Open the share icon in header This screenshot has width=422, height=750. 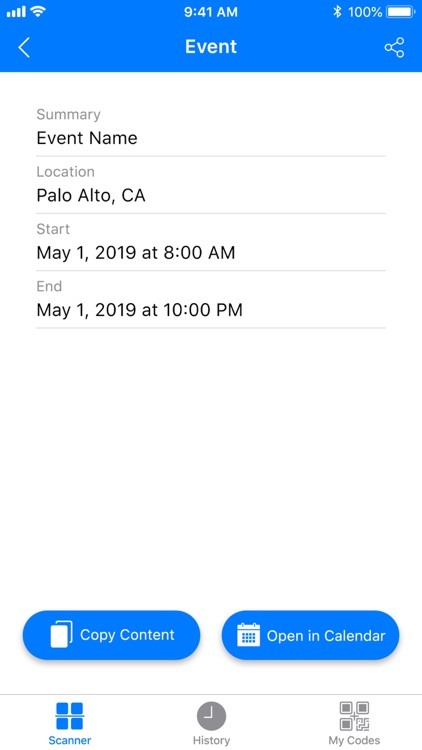[x=394, y=47]
